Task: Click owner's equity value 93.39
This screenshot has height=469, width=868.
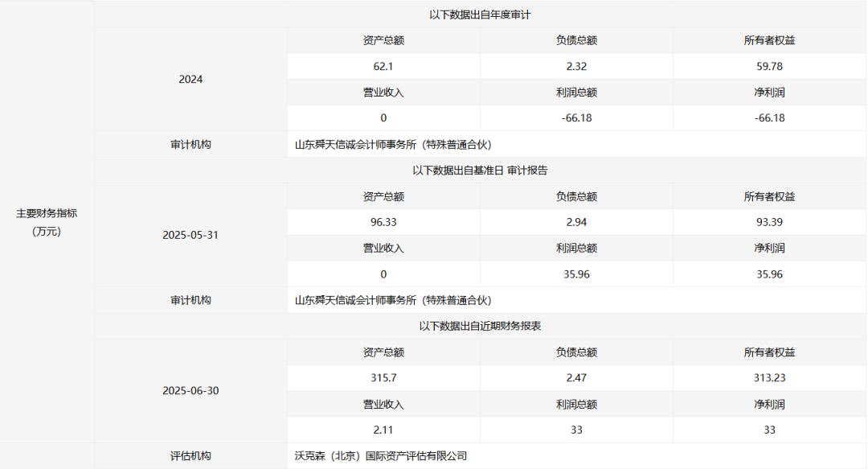Action: [769, 222]
